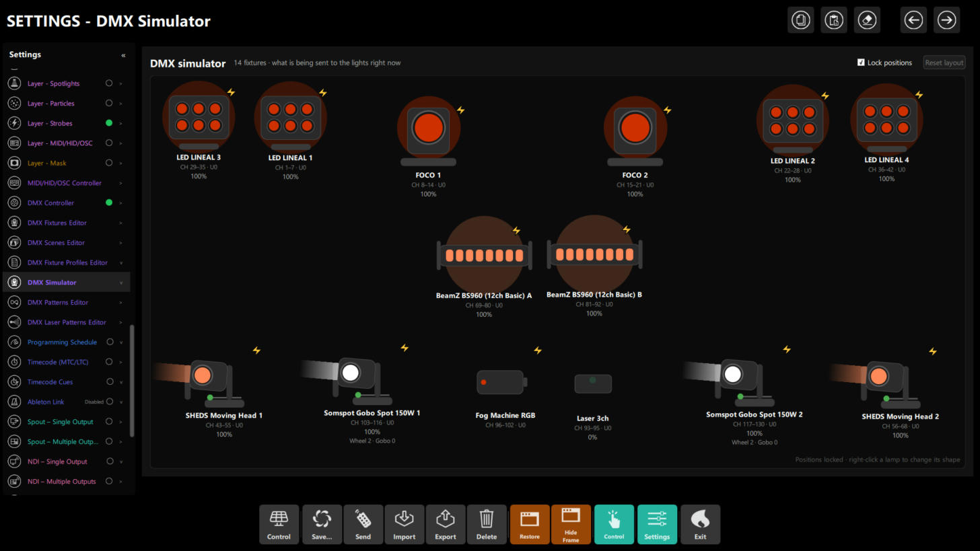The height and width of the screenshot is (551, 980).
Task: Click the Reset layout button
Action: coord(944,63)
